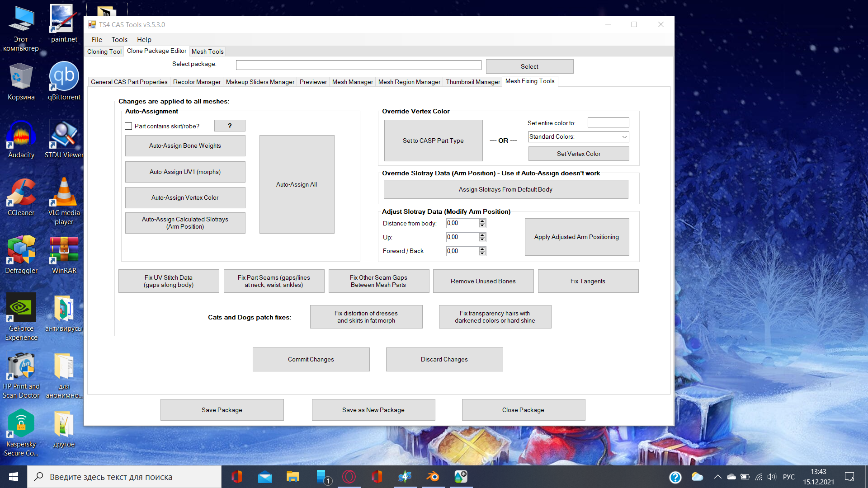Click the Sims 4 Studio taskbar icon
Image resolution: width=868 pixels, height=488 pixels.
[x=405, y=477]
